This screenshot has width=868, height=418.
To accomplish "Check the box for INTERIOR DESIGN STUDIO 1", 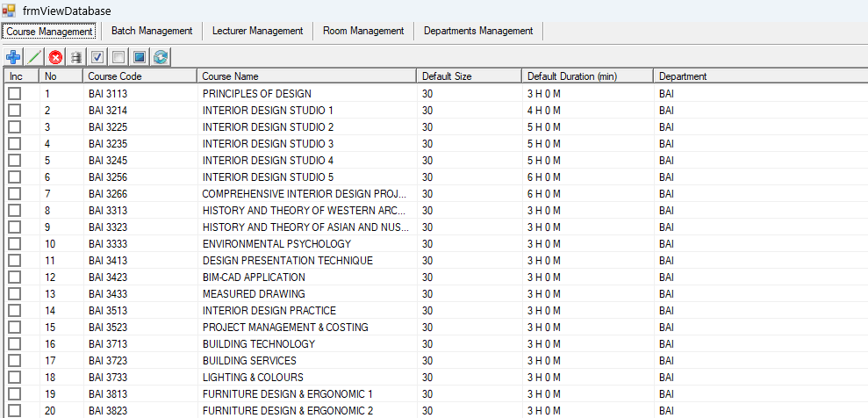I will pos(14,110).
